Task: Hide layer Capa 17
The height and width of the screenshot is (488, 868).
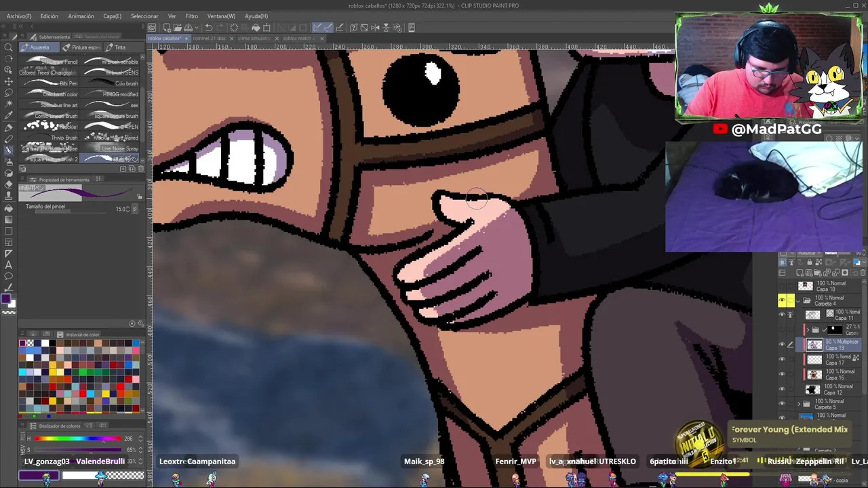Action: [x=782, y=359]
